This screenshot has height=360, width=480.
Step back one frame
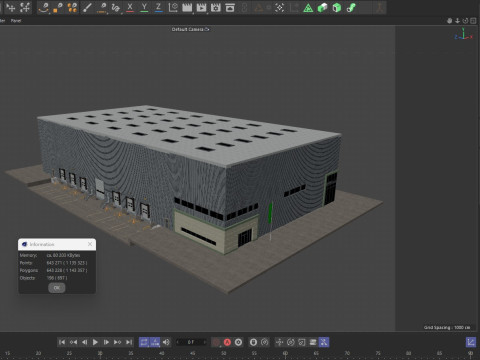(x=84, y=342)
